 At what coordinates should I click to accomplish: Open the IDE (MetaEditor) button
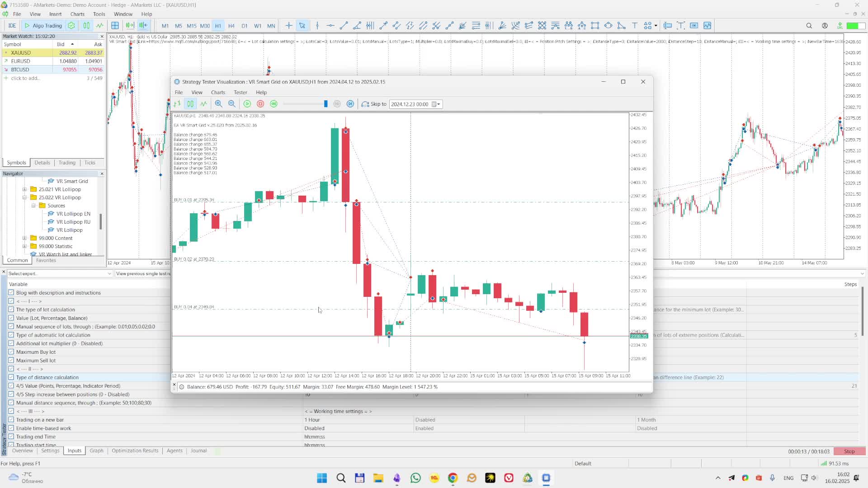12,26
